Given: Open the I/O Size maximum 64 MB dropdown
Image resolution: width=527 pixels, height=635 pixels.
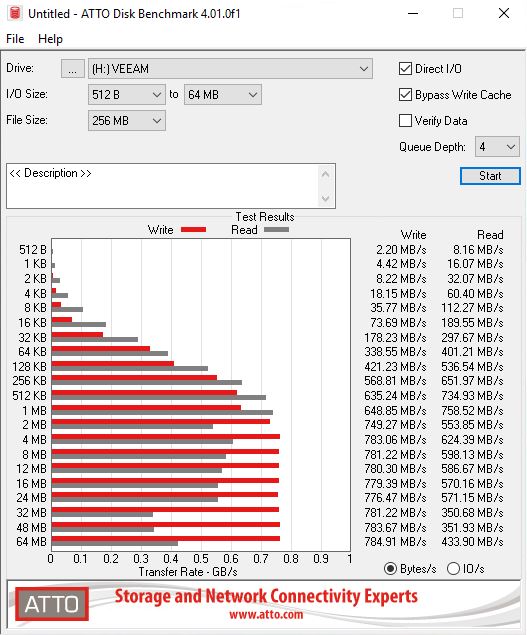Looking at the screenshot, I should coord(222,95).
